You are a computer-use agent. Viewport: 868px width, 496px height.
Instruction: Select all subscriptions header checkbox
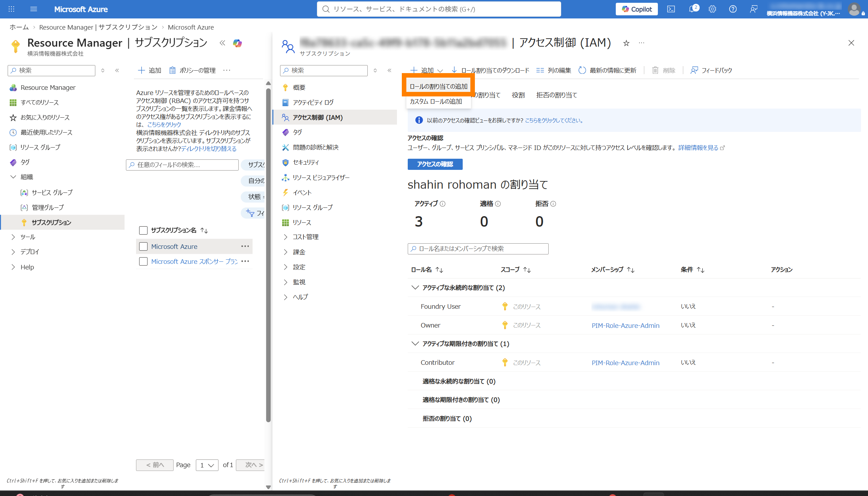[143, 230]
